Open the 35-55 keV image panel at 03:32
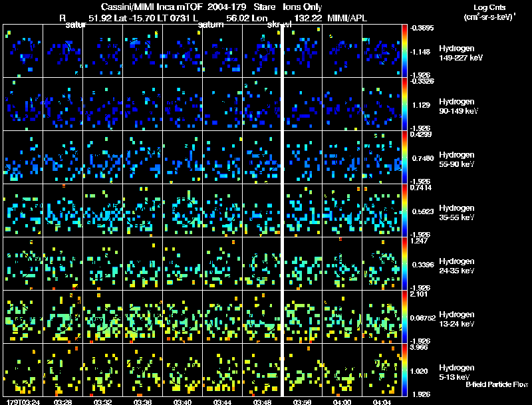 pyautogui.click(x=103, y=211)
